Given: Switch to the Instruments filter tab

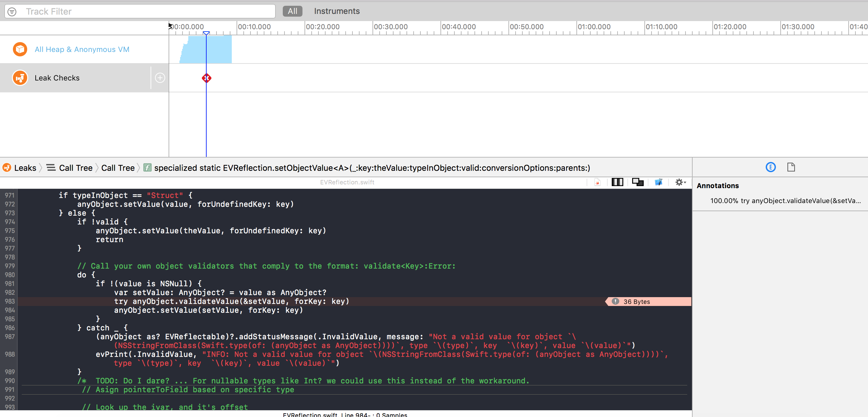Looking at the screenshot, I should [x=336, y=11].
